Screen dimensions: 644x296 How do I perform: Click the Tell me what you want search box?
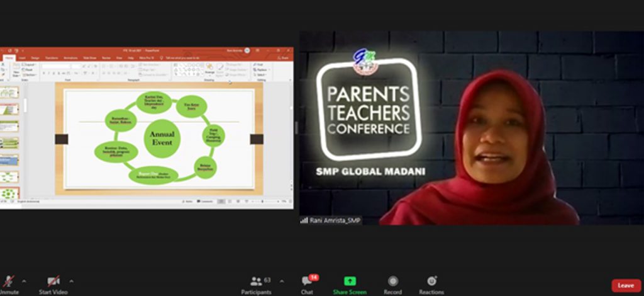pyautogui.click(x=180, y=58)
